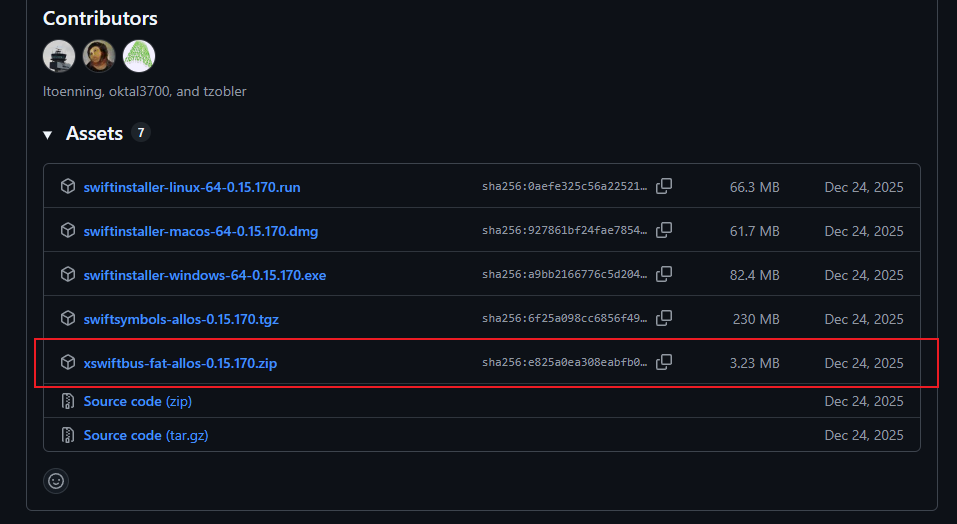Image resolution: width=957 pixels, height=524 pixels.
Task: Collapse the Assets section triangle
Action: [x=48, y=135]
